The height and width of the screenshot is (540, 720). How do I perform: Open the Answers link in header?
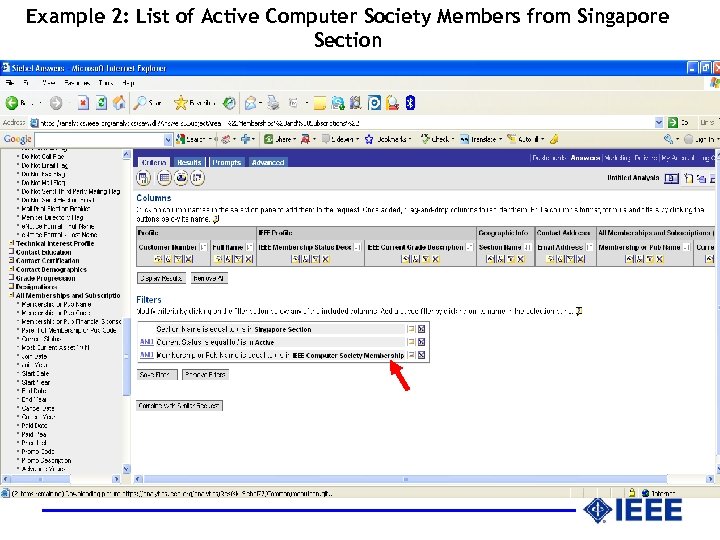pyautogui.click(x=585, y=158)
